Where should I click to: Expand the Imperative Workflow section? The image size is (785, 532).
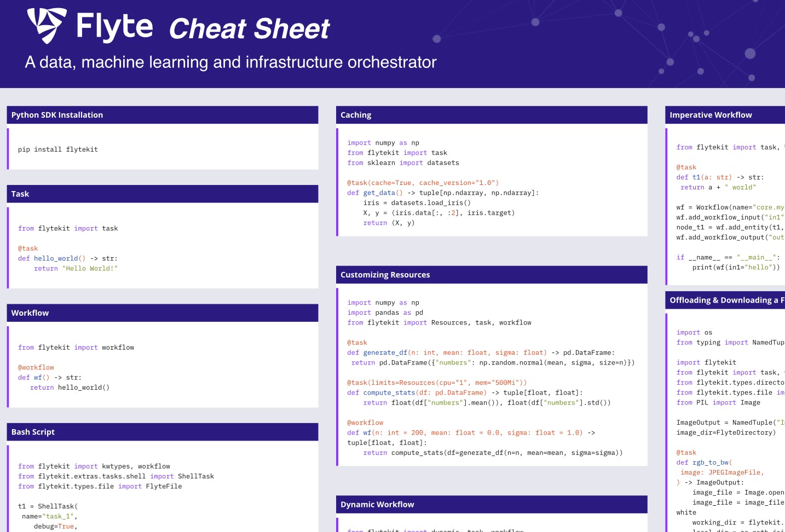click(712, 114)
